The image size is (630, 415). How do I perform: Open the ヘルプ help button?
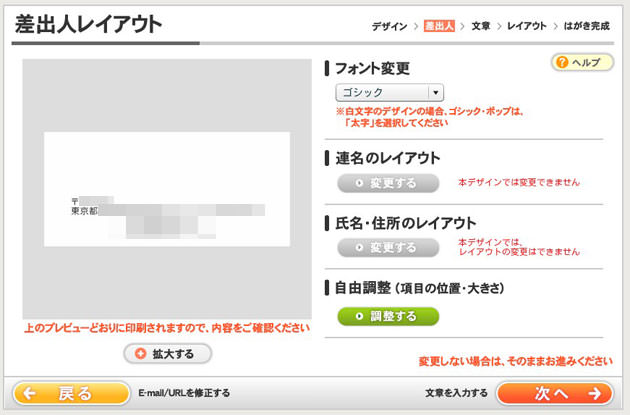(582, 62)
